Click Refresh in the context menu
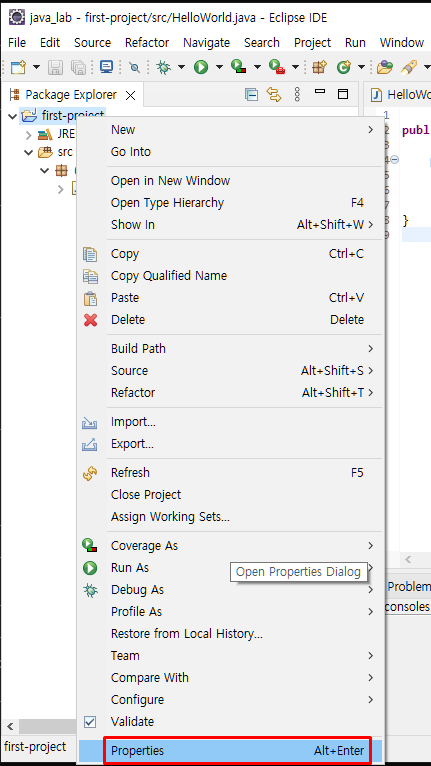The width and height of the screenshot is (431, 766). coord(230,473)
